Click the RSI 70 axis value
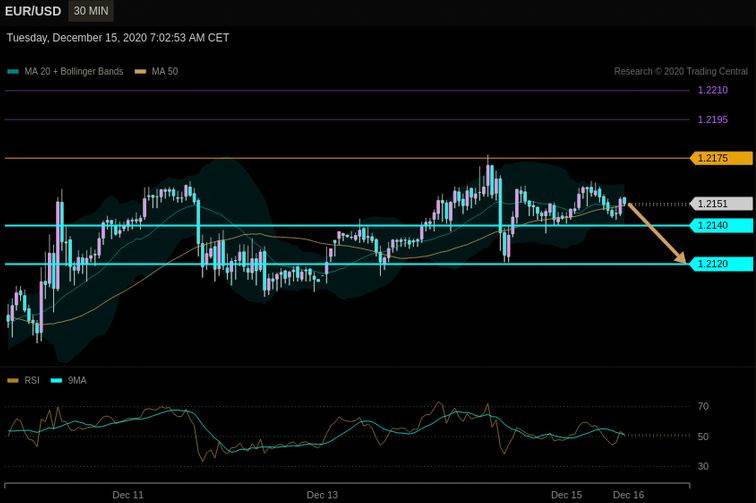Image resolution: width=756 pixels, height=503 pixels. pyautogui.click(x=703, y=407)
